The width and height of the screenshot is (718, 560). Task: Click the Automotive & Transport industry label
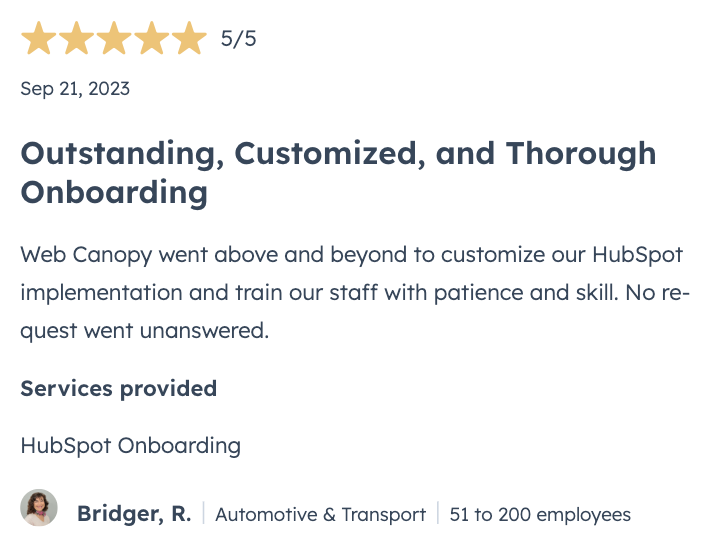click(x=321, y=515)
